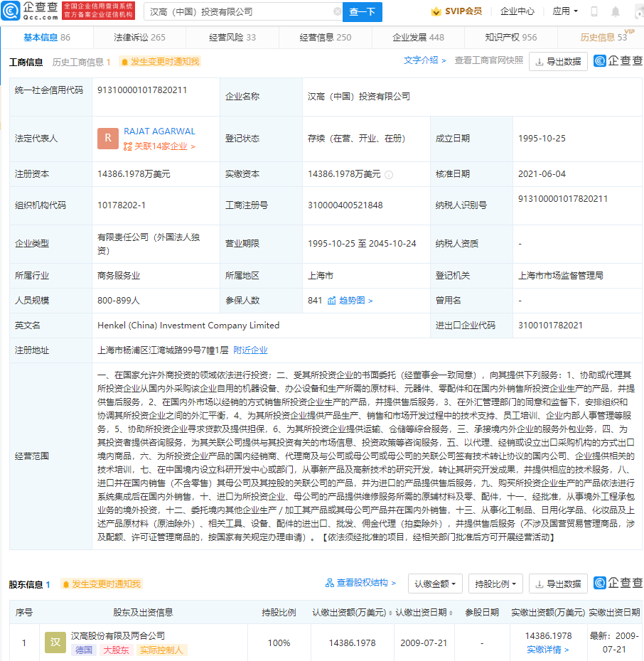Screen dimensions: 644x661
Task: Click the R avatar of legal representative
Action: point(108,139)
